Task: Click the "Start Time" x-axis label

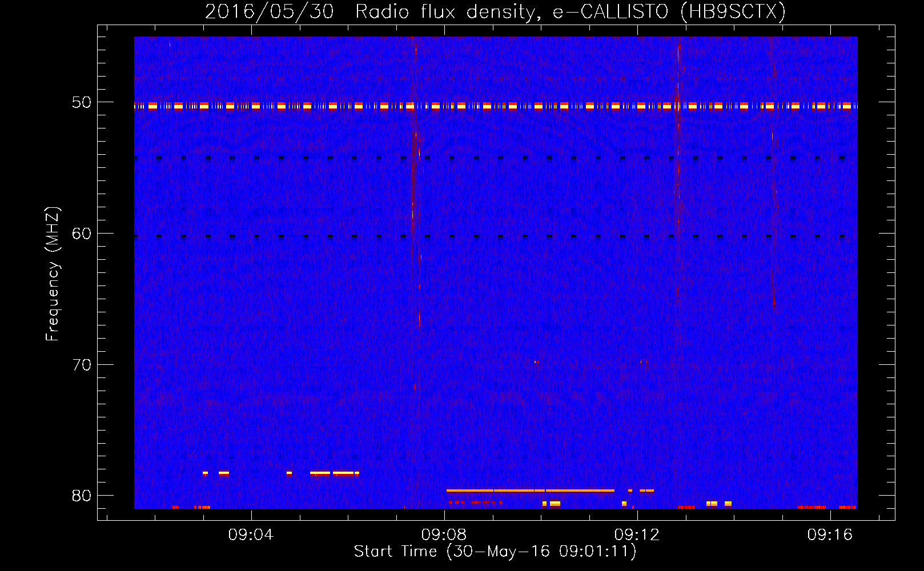Action: coord(495,552)
